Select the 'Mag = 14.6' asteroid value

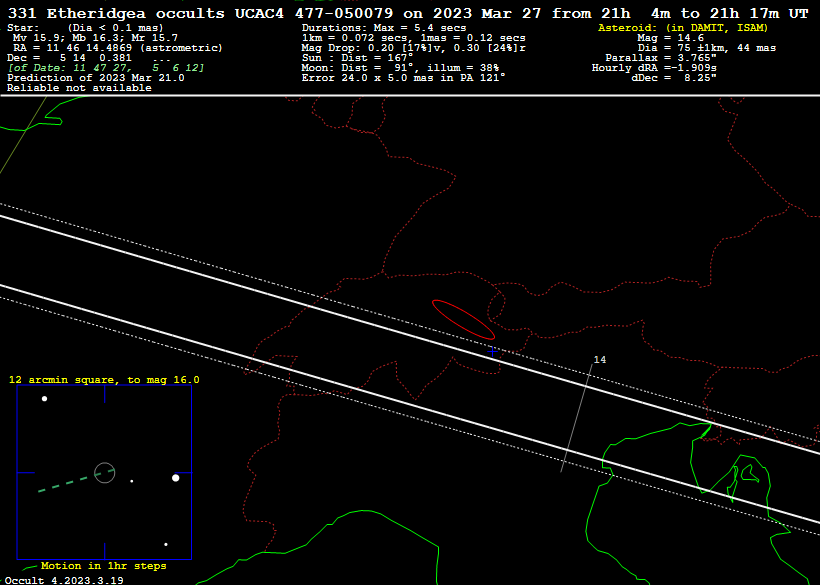670,38
